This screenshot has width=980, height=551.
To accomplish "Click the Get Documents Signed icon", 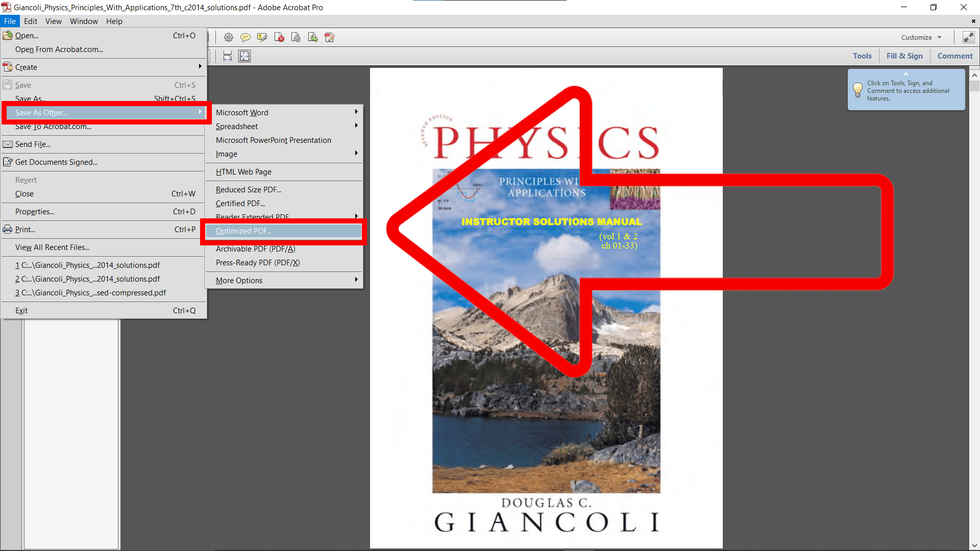I will [x=8, y=161].
